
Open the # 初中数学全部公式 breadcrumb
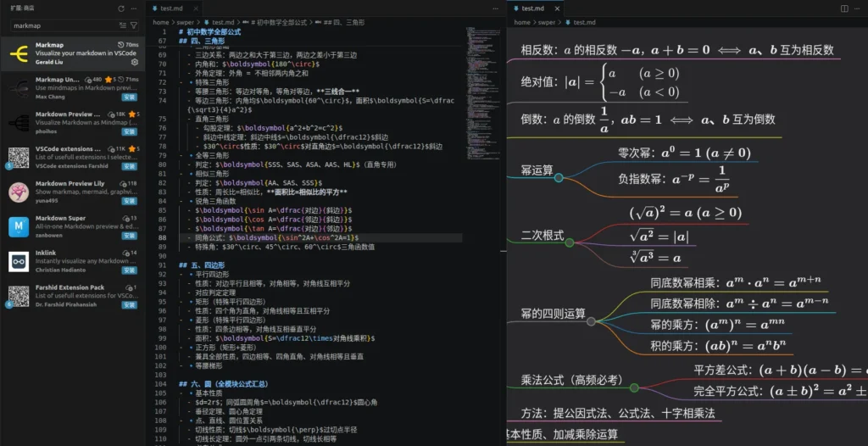click(x=275, y=22)
